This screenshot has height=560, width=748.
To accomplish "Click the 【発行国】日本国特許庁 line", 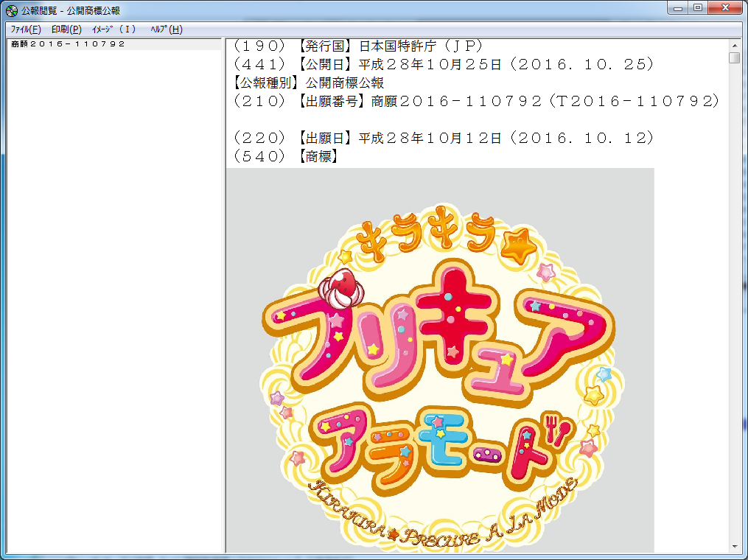I will (357, 46).
